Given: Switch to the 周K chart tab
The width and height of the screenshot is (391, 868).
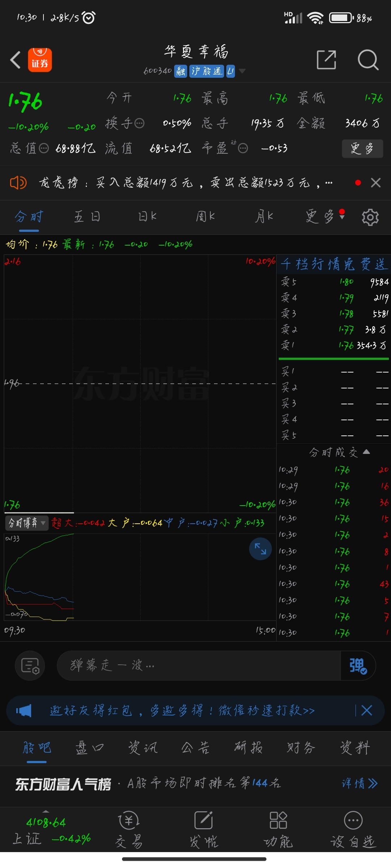Looking at the screenshot, I should (205, 217).
